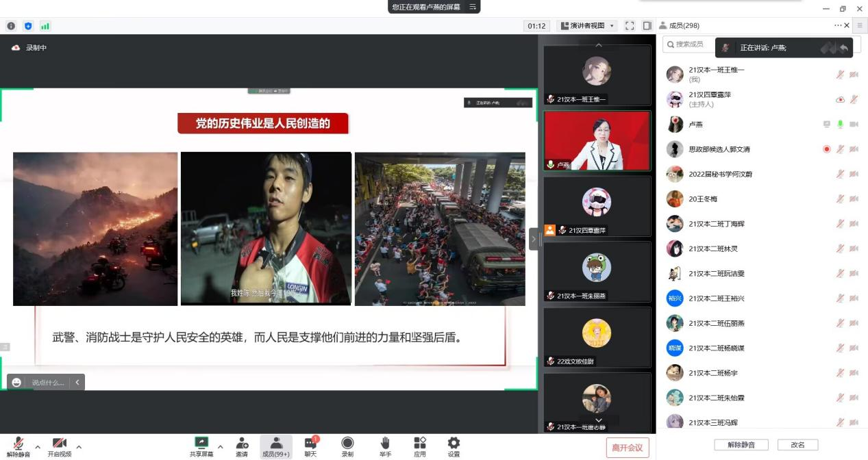Collapse the video thumbnail strip arrow
The height and width of the screenshot is (460, 868).
[534, 239]
